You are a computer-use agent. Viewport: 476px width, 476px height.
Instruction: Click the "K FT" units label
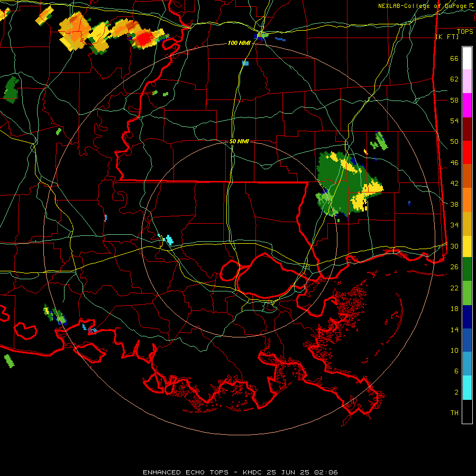pyautogui.click(x=447, y=37)
